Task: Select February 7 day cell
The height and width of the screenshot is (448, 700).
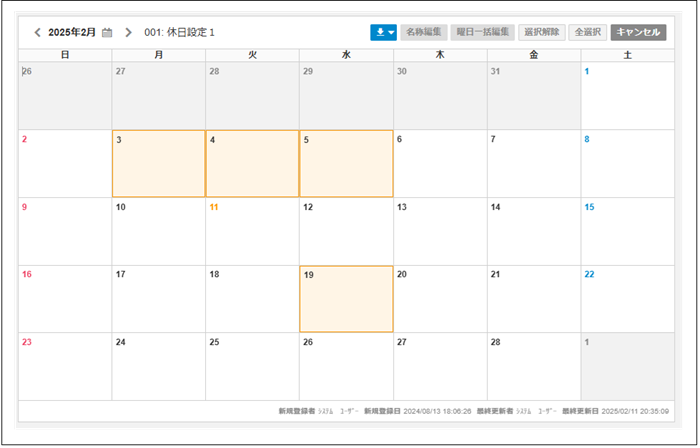Action: click(x=534, y=164)
